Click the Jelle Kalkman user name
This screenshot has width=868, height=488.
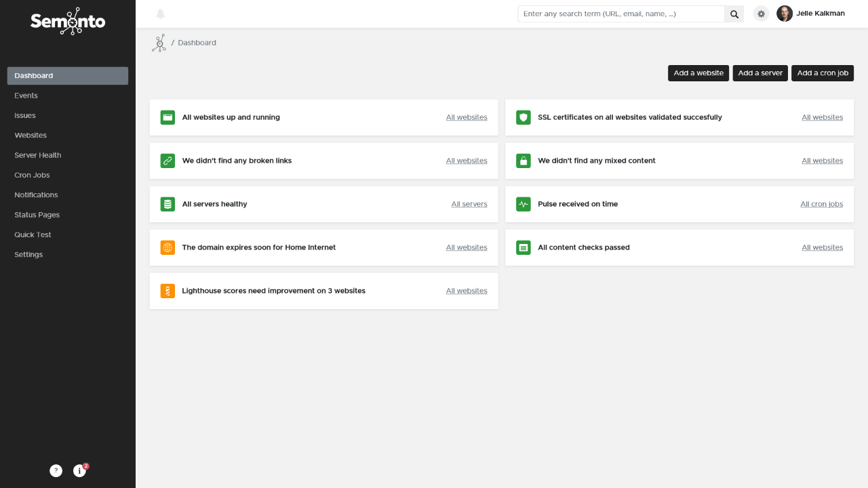coord(821,14)
